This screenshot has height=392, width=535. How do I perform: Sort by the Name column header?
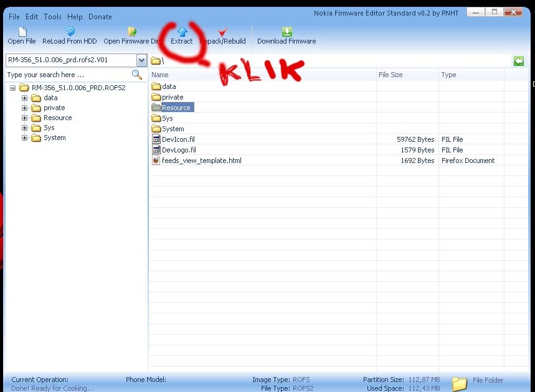pos(263,75)
